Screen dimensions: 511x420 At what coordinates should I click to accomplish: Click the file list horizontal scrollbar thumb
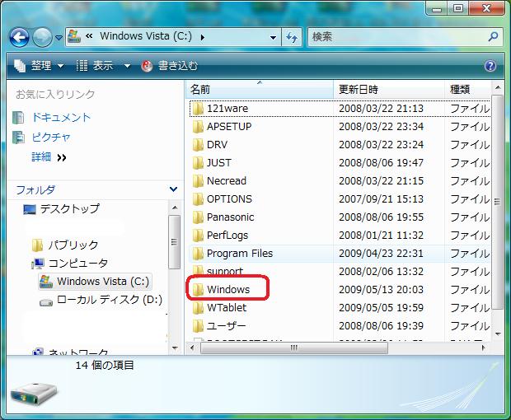(294, 348)
